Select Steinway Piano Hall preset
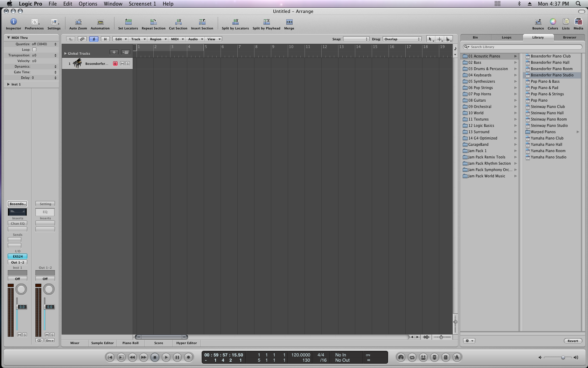Screen dimensions: 588x368 [547, 113]
